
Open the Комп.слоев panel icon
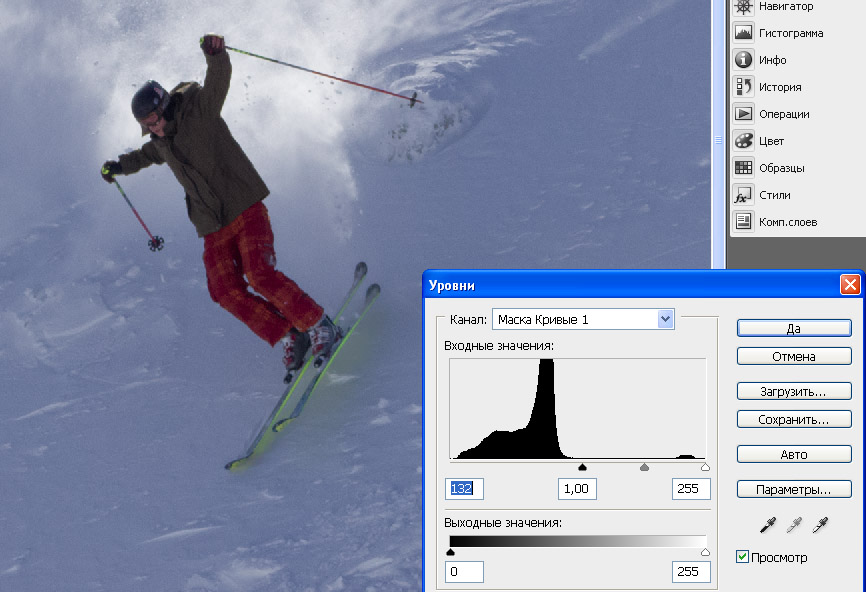743,222
